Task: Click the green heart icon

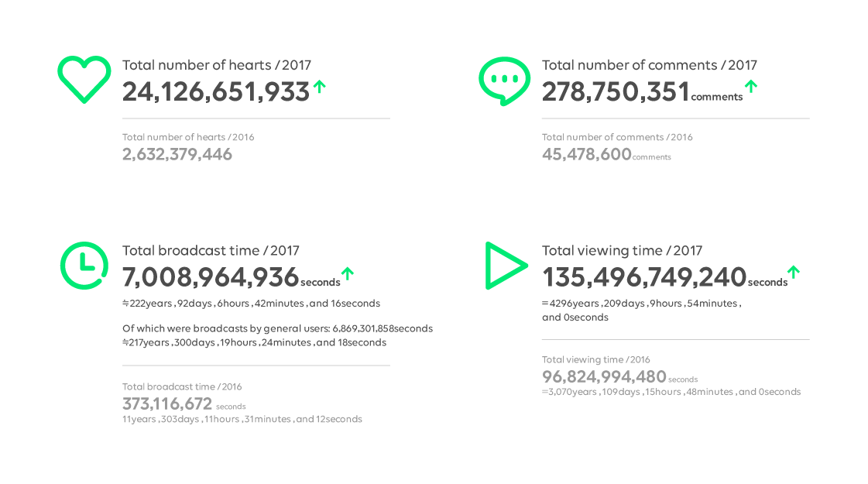Action: (x=84, y=79)
